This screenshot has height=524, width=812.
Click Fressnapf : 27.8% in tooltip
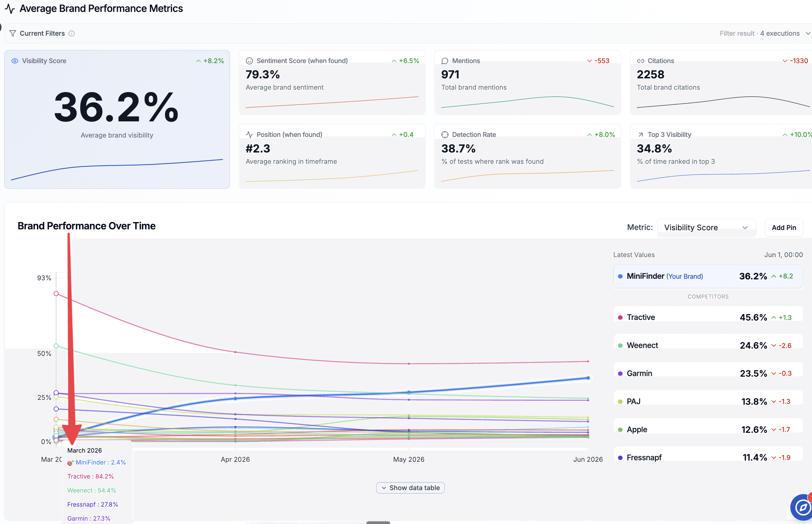(x=92, y=504)
